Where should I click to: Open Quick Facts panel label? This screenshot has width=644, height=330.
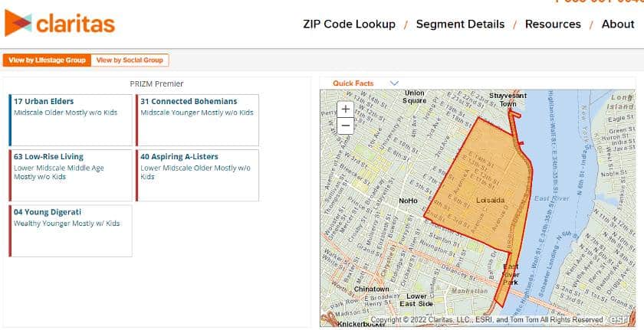click(353, 83)
